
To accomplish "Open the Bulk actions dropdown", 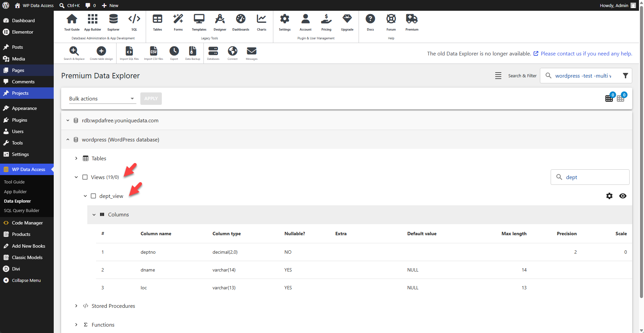I will point(102,98).
